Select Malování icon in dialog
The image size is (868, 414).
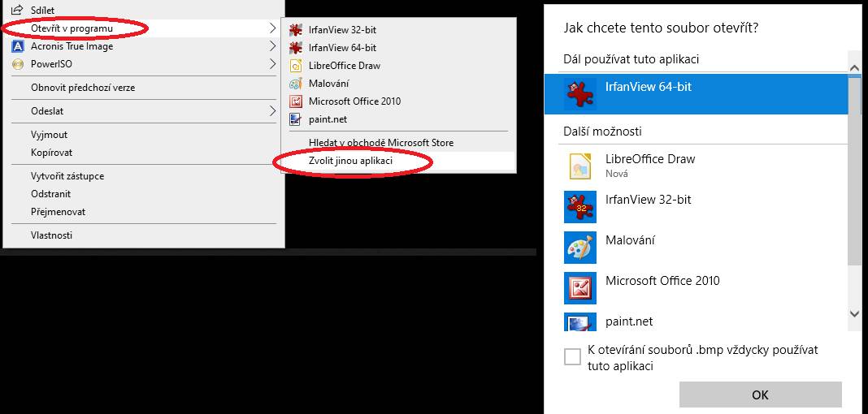click(580, 248)
